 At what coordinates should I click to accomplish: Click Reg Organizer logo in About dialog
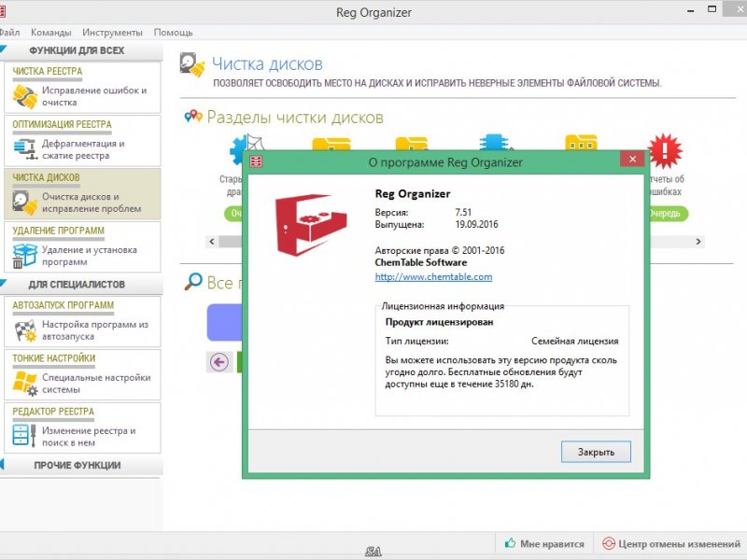pos(311,224)
